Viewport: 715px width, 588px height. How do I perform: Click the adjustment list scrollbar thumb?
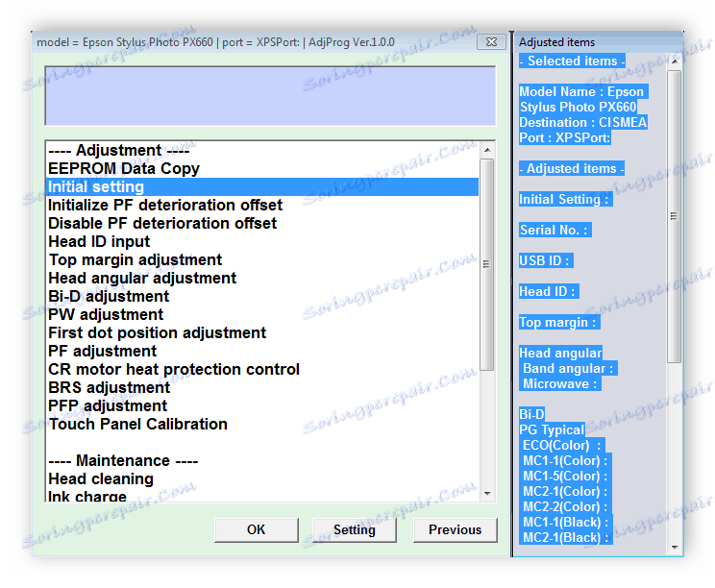(x=487, y=264)
